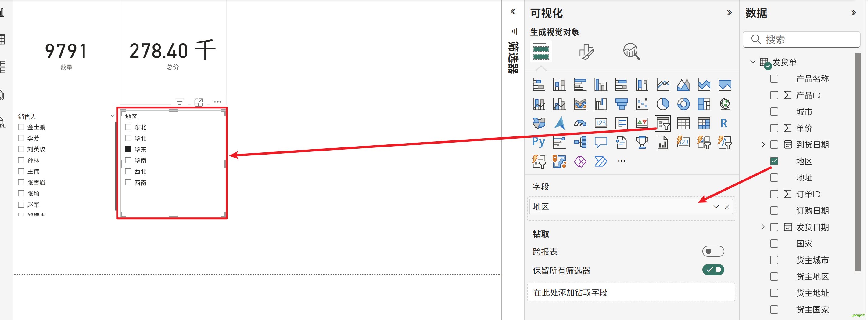Check the 产品名称 field checkbox
Image resolution: width=868 pixels, height=320 pixels.
774,79
